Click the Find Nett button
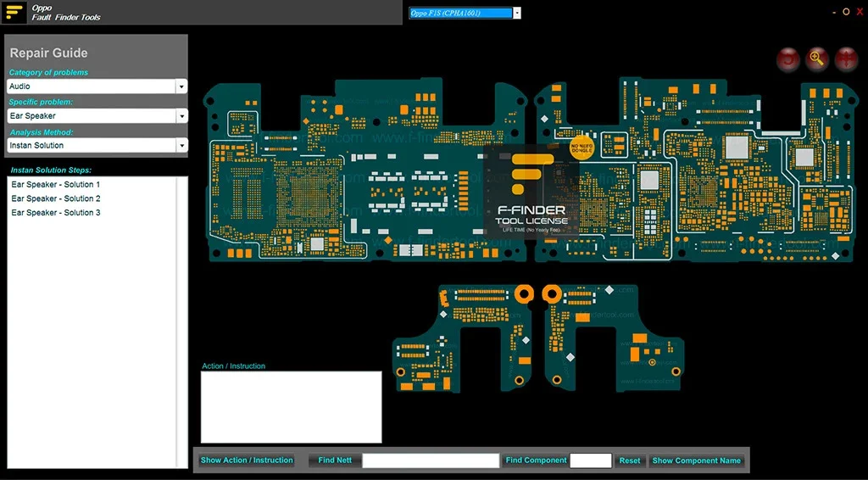The image size is (868, 480). tap(335, 460)
